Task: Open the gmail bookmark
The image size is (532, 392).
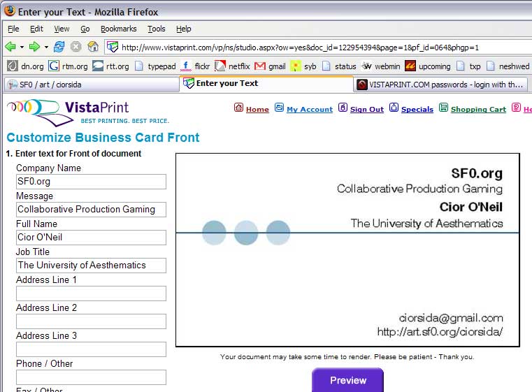Action: click(270, 66)
